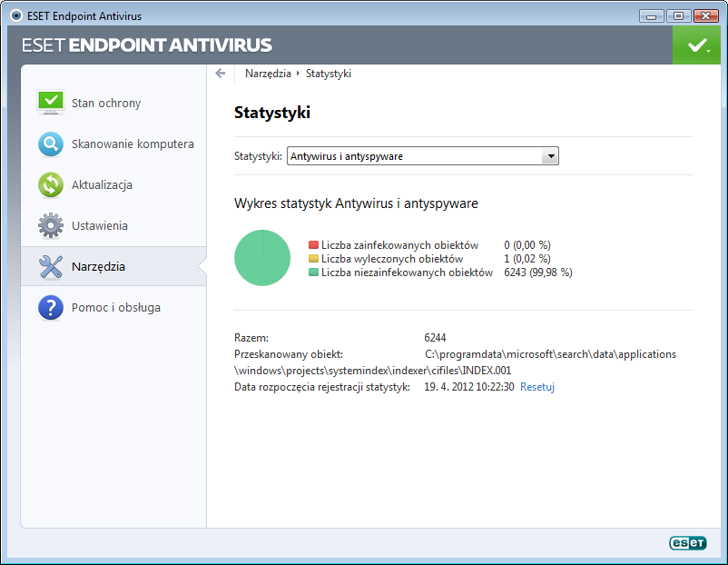Click the green clean objects legend swatch
The height and width of the screenshot is (565, 728).
tap(313, 273)
